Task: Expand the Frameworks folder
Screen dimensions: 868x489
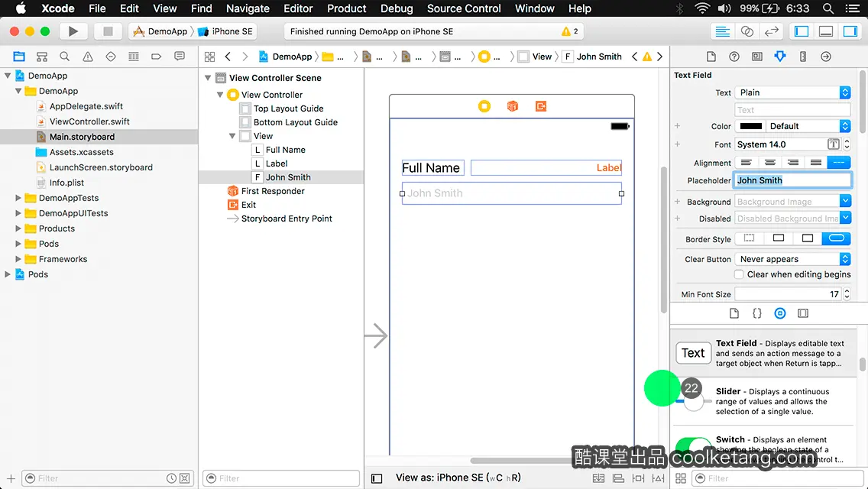Action: click(x=18, y=258)
